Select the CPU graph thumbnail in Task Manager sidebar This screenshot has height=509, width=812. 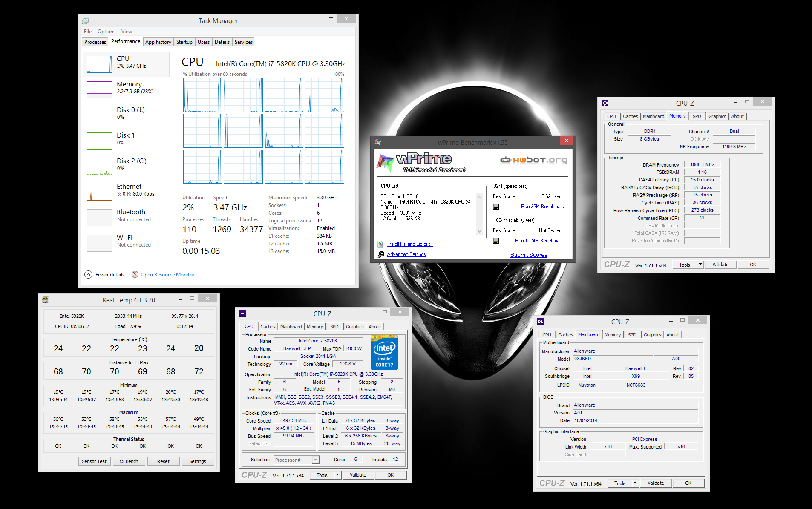99,64
